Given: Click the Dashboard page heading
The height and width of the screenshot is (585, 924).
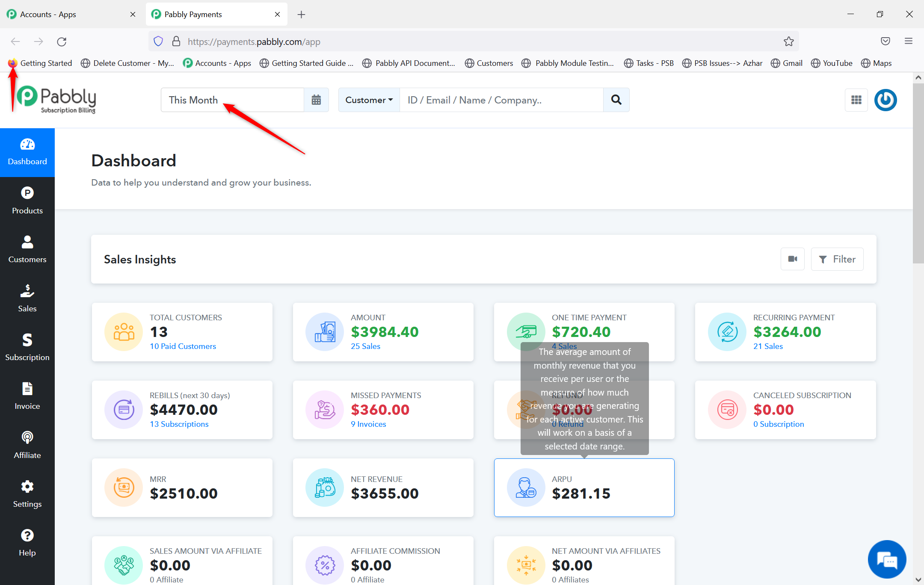Looking at the screenshot, I should coord(133,160).
